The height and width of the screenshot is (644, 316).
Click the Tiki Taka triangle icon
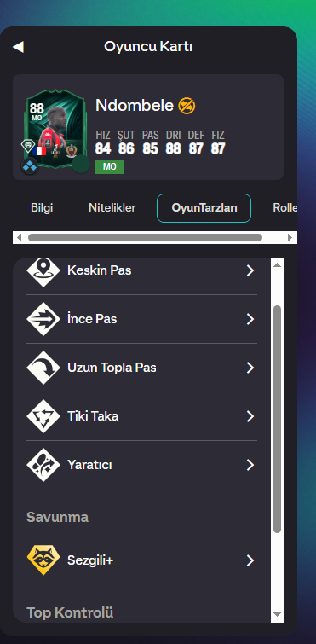(x=43, y=416)
